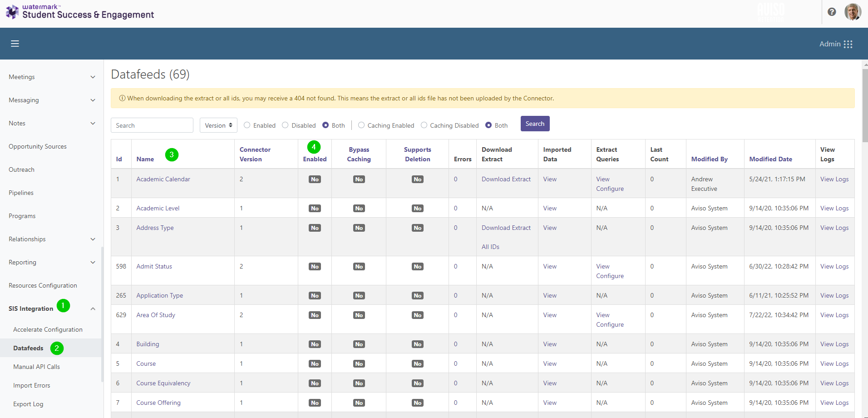Select Caching Disabled radio button
The height and width of the screenshot is (418, 868).
(424, 125)
